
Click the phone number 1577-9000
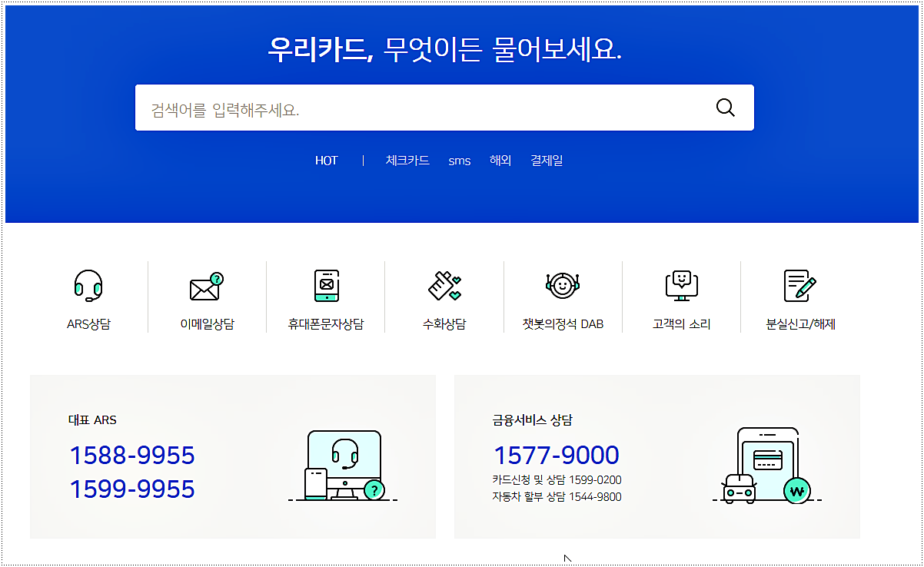556,456
